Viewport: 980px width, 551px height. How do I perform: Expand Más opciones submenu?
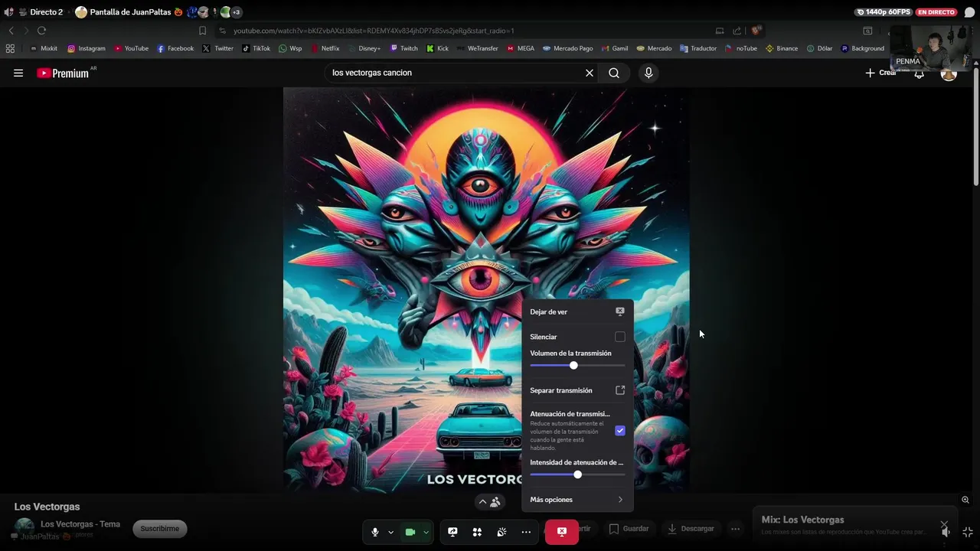pyautogui.click(x=577, y=500)
